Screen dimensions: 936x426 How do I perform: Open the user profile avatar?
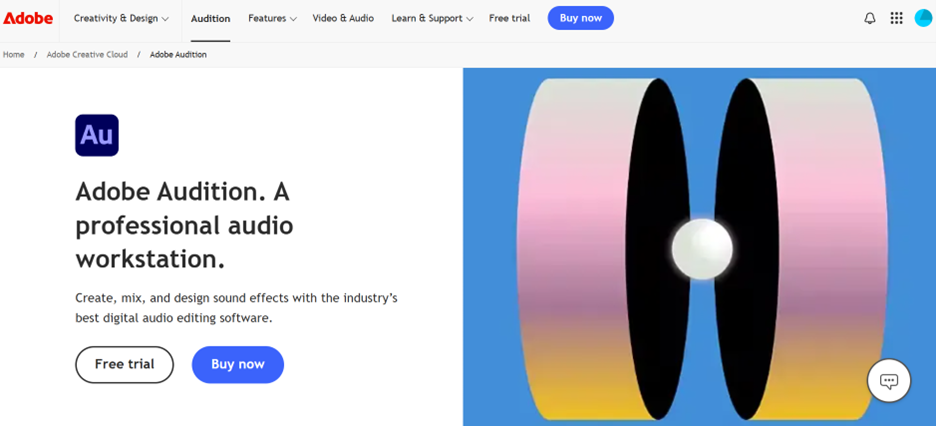[x=923, y=18]
